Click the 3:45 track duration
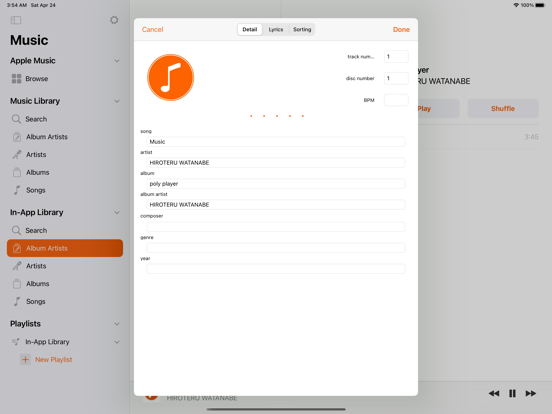This screenshot has height=414, width=552. pyautogui.click(x=531, y=137)
